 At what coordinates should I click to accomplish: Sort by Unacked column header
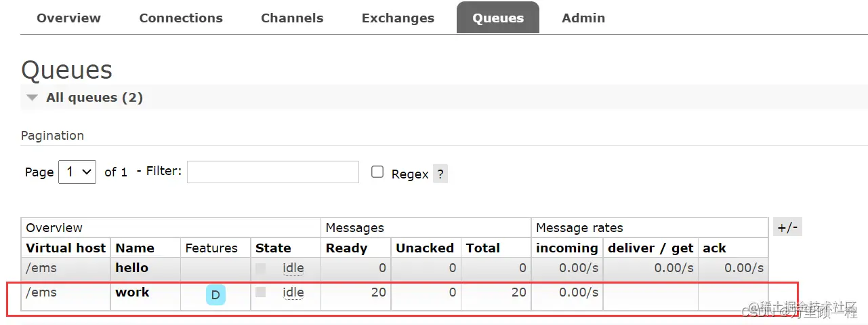425,248
